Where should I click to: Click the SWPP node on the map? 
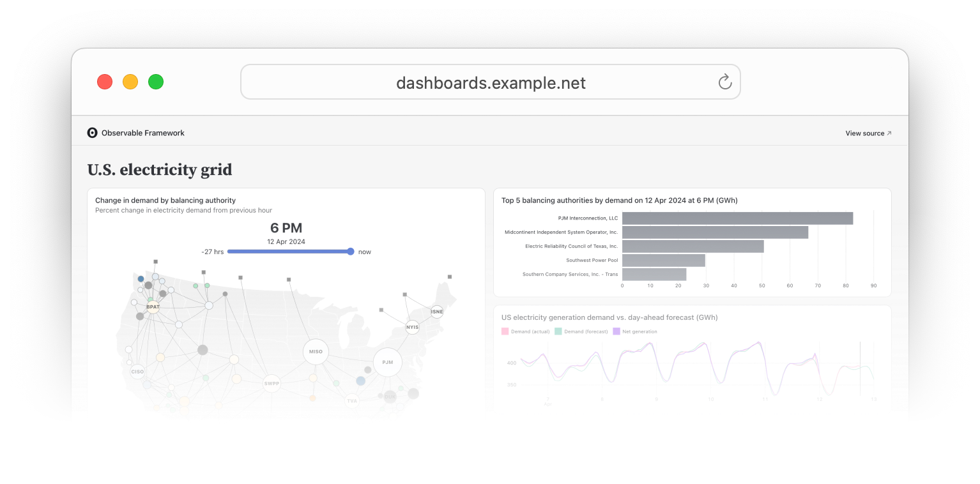click(x=272, y=383)
